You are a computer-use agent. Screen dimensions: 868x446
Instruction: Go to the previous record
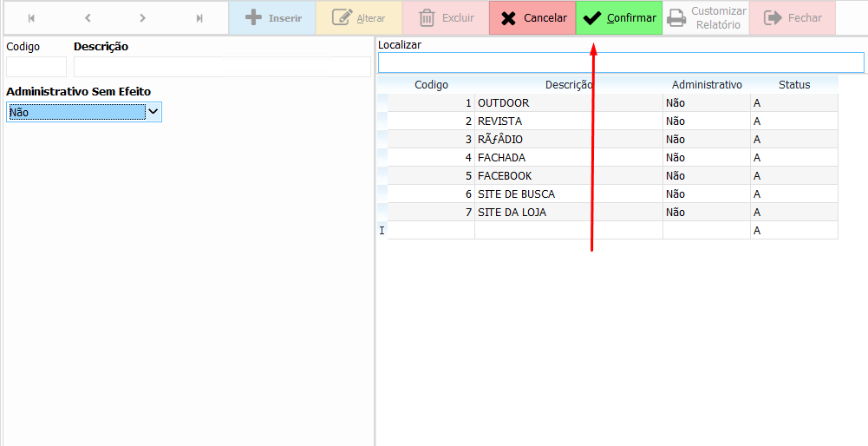tap(88, 18)
